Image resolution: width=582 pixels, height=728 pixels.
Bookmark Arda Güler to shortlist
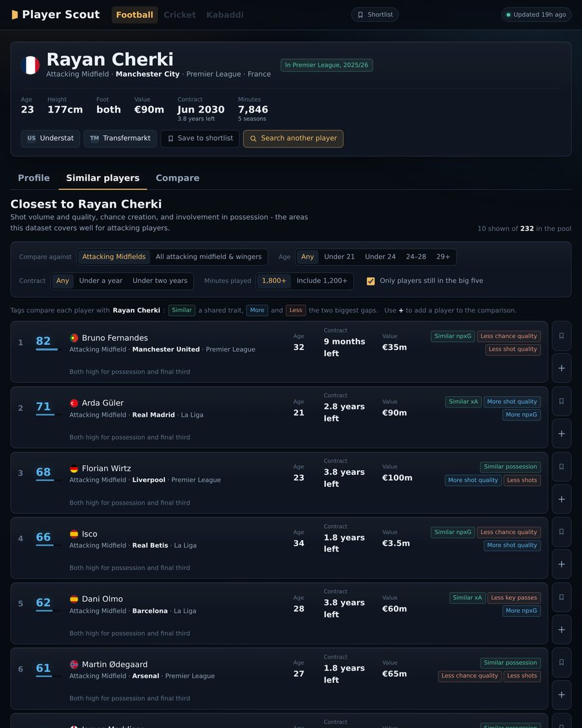point(561,401)
